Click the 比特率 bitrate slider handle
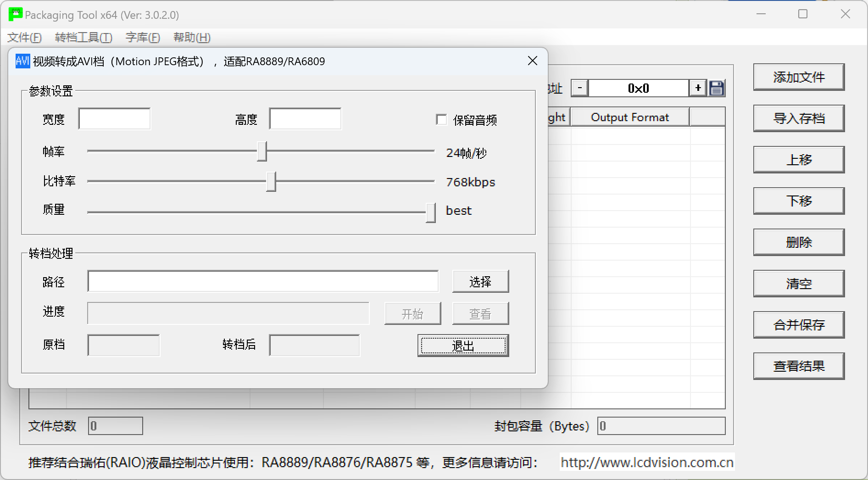 271,182
